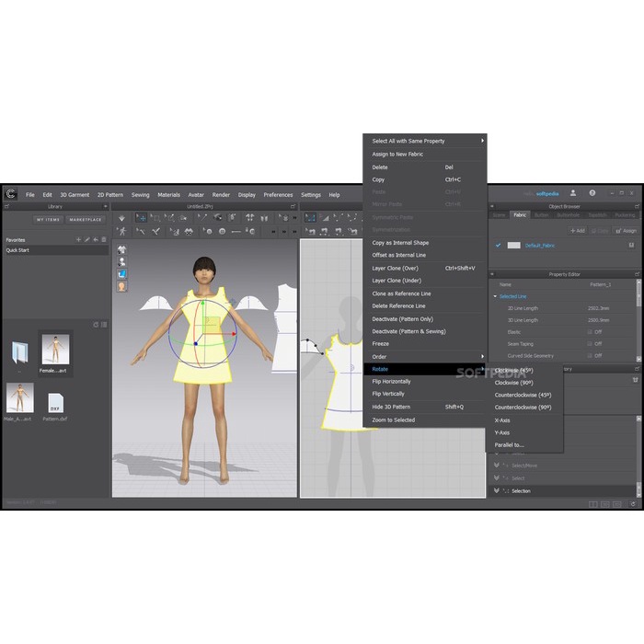Click the Default_Fabric color swatch

pyautogui.click(x=514, y=246)
